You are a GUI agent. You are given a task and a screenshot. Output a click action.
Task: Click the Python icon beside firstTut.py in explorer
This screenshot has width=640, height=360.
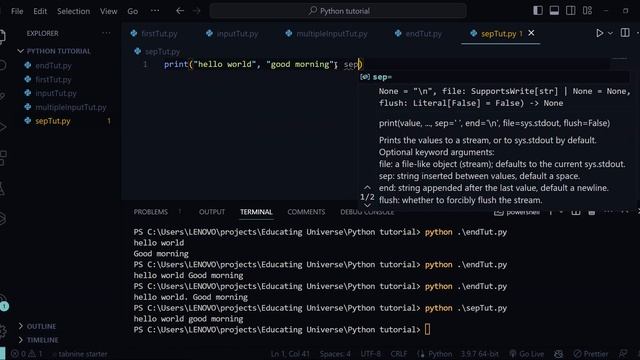pyautogui.click(x=27, y=79)
